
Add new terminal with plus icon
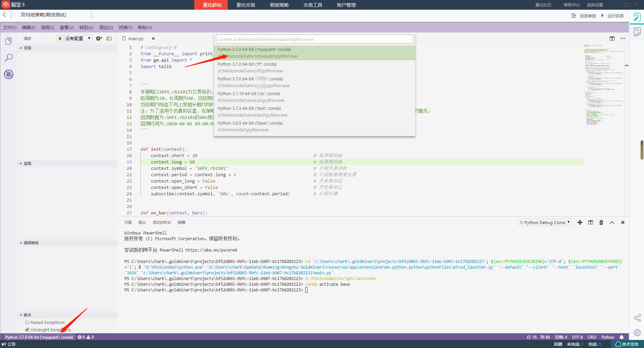coord(580,222)
